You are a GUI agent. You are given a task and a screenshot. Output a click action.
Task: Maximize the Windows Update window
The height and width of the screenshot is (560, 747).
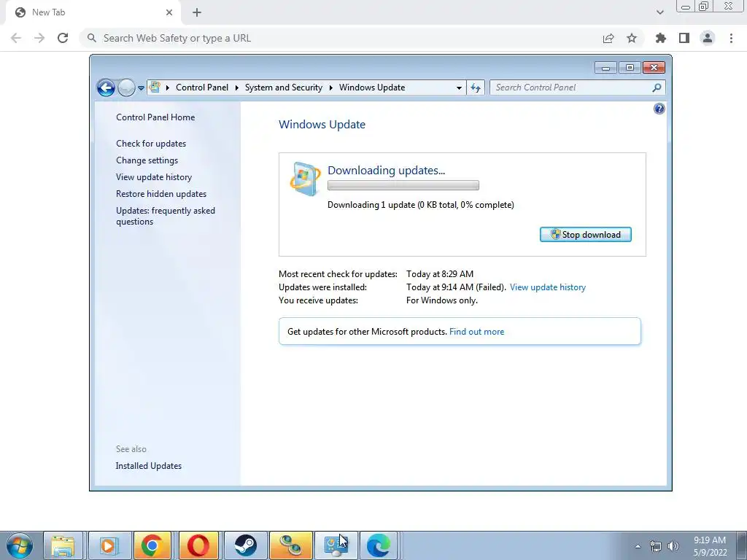[x=630, y=68]
